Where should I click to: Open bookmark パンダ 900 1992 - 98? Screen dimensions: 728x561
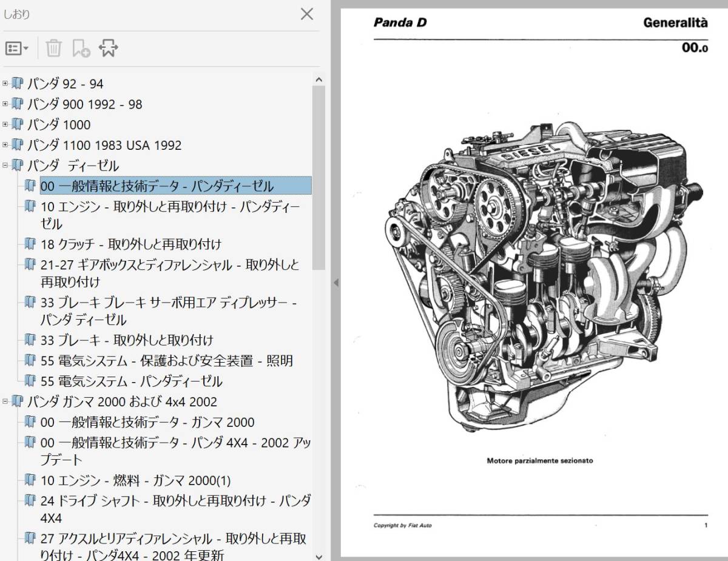click(85, 105)
